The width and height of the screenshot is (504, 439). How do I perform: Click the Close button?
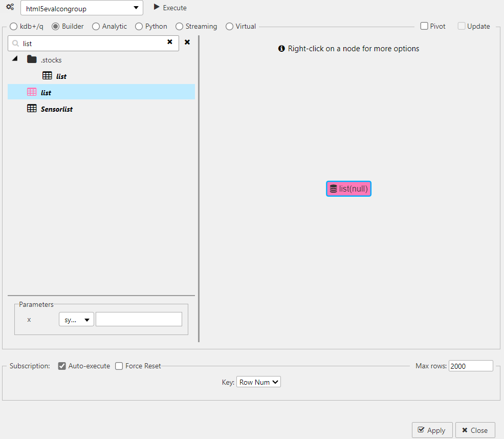[x=475, y=430]
